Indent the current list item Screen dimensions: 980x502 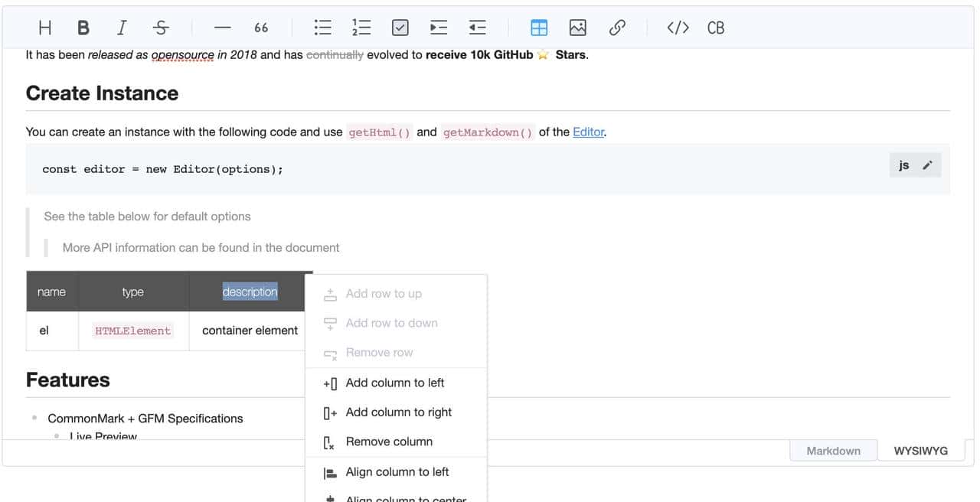click(439, 28)
